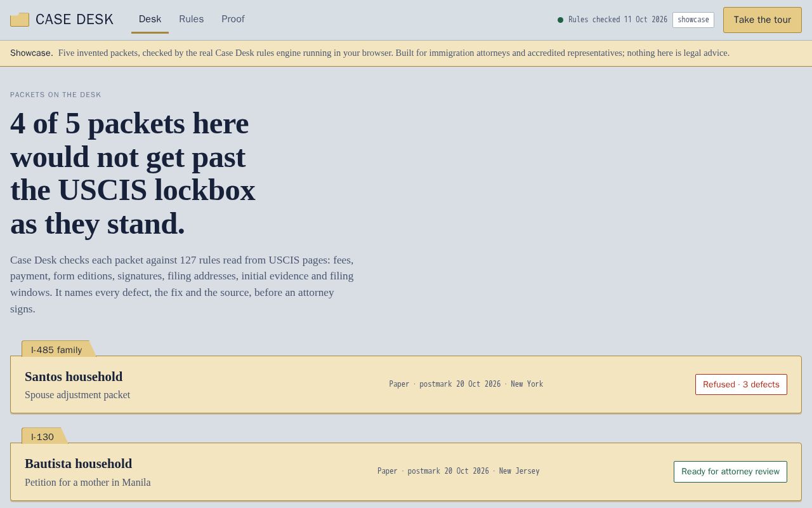Open the Desk tab
Screen dimensions: 812x508
click(x=150, y=19)
